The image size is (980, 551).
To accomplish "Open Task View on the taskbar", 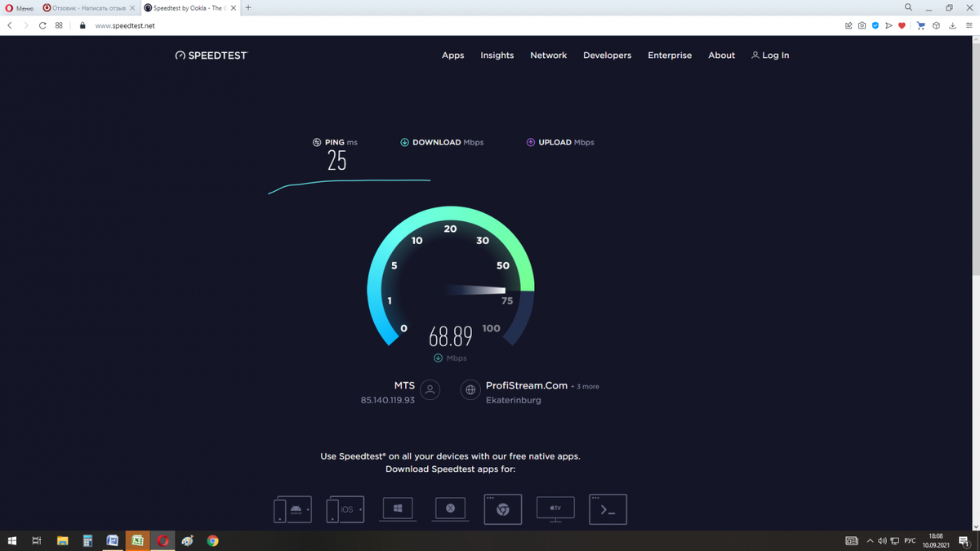I will tap(37, 540).
